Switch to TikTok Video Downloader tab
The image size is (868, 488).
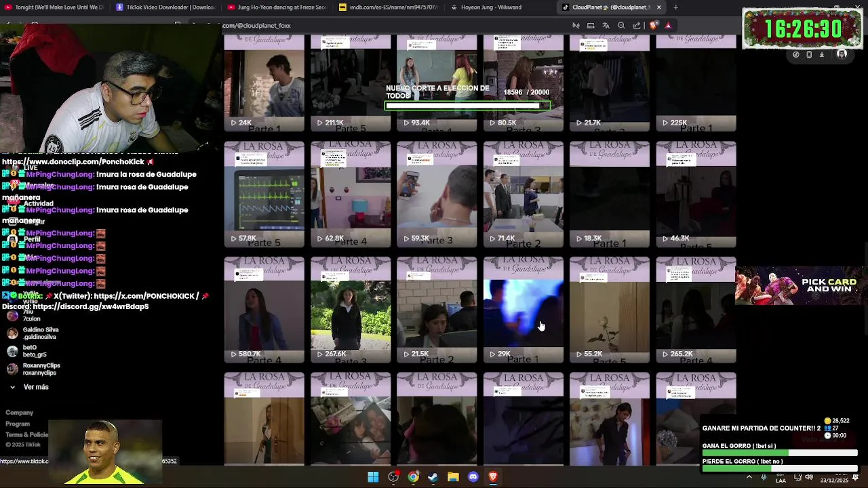(x=165, y=7)
